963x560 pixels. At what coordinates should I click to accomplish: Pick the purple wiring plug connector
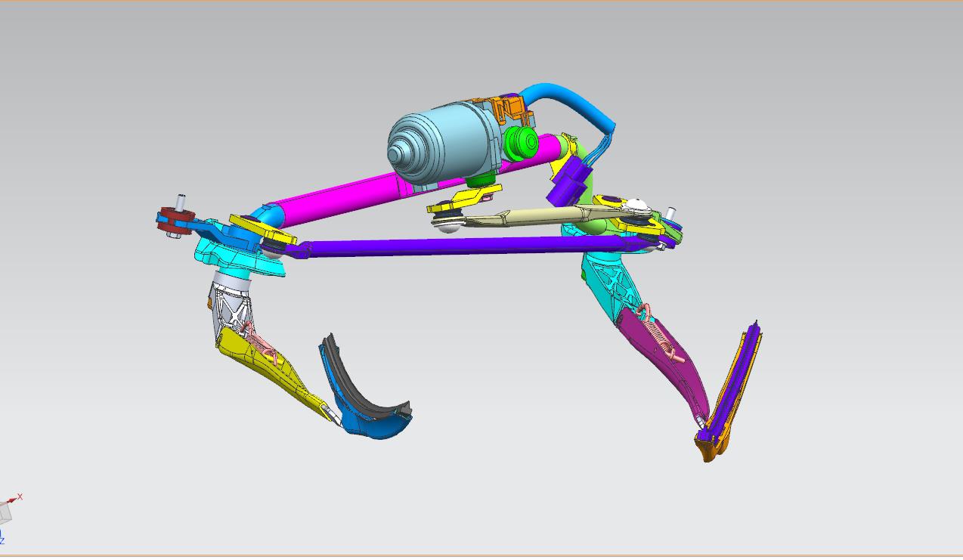click(569, 181)
